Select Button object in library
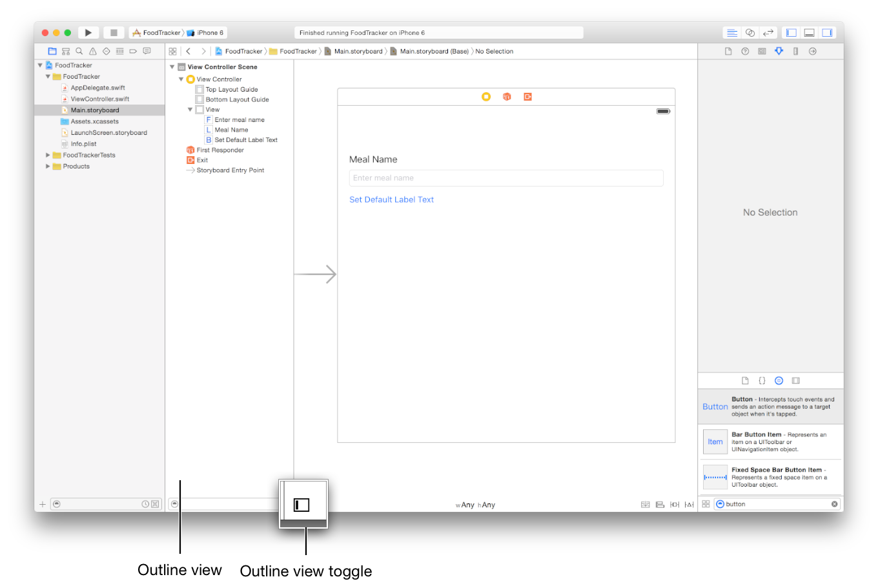This screenshot has width=878, height=588. point(771,407)
